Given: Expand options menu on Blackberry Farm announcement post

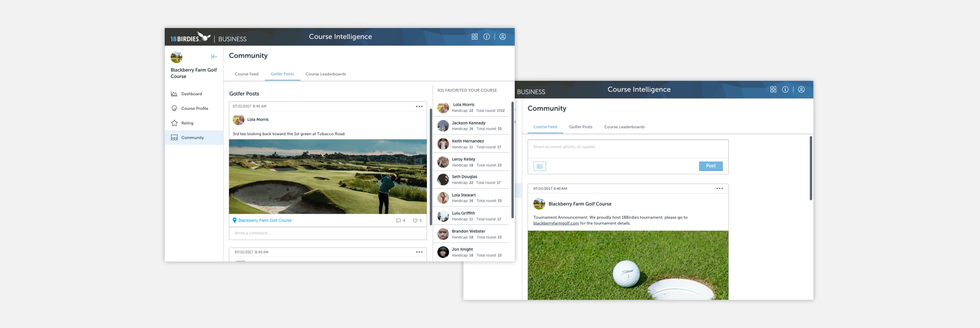Looking at the screenshot, I should click(720, 189).
